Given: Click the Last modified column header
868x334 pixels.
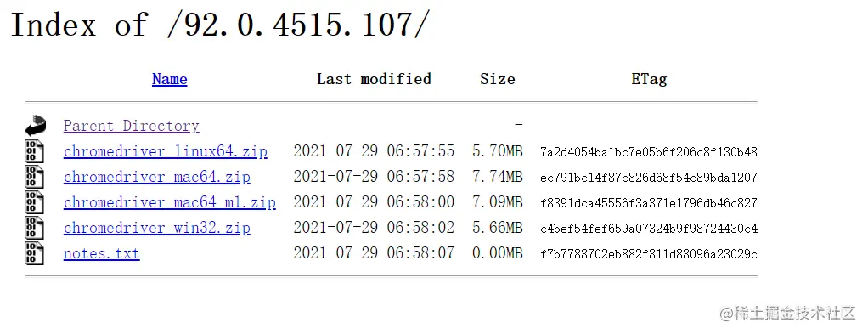Looking at the screenshot, I should pyautogui.click(x=374, y=79).
